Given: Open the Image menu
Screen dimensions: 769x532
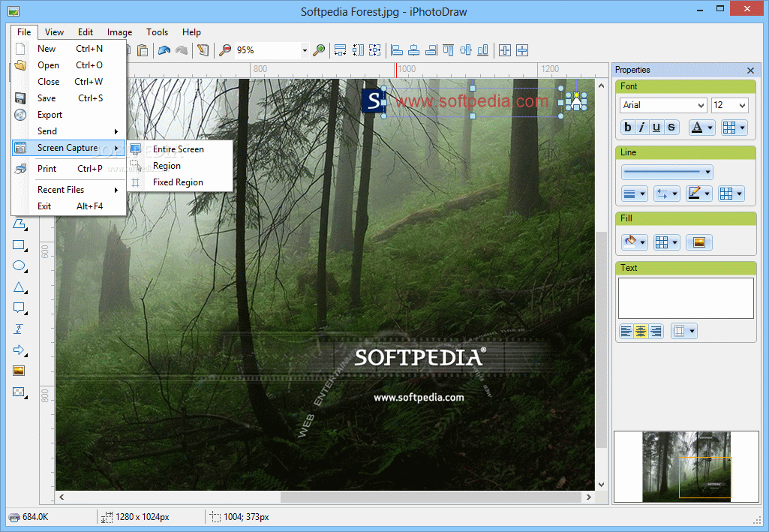Looking at the screenshot, I should tap(120, 32).
